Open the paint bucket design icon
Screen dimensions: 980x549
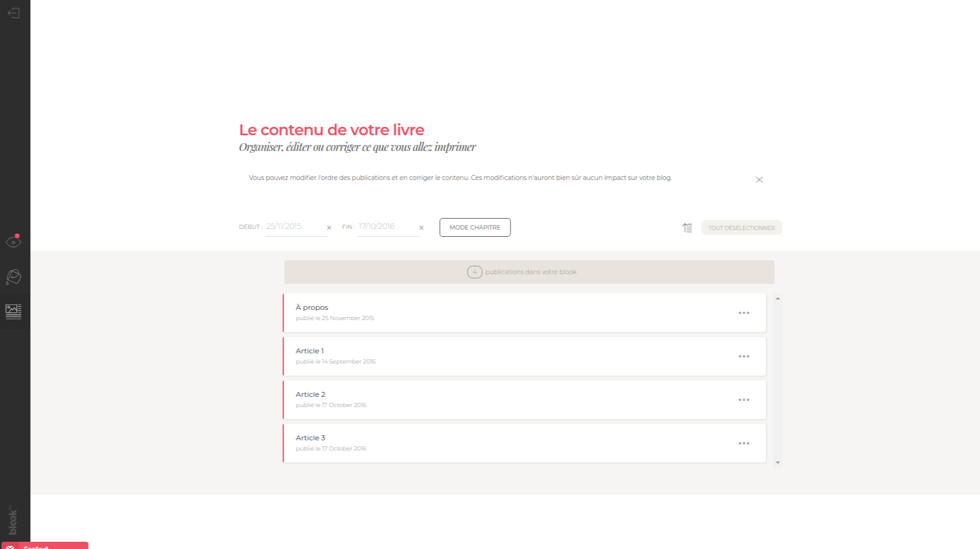(x=13, y=277)
